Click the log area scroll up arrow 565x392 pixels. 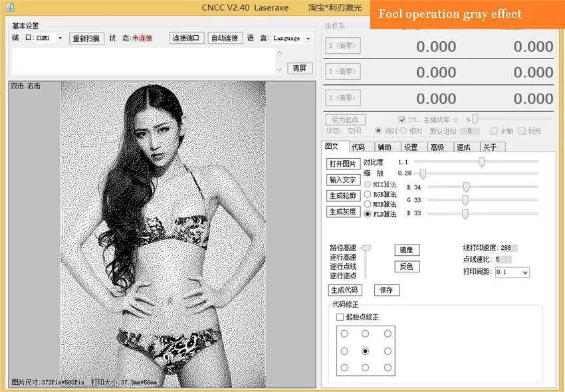280,53
